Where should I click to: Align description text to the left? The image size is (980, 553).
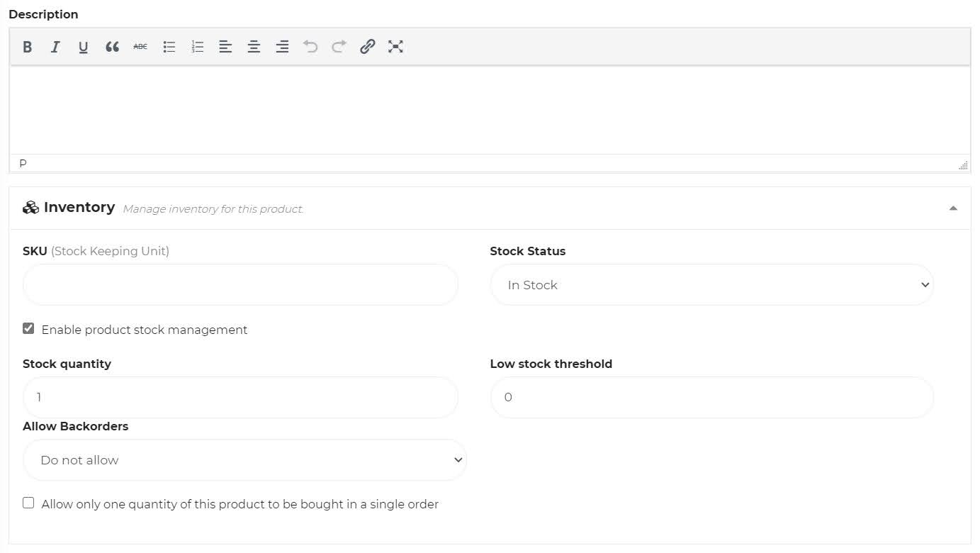pos(225,47)
